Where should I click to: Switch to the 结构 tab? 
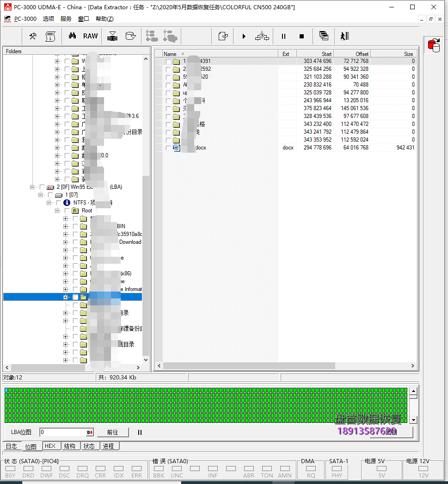(70, 446)
